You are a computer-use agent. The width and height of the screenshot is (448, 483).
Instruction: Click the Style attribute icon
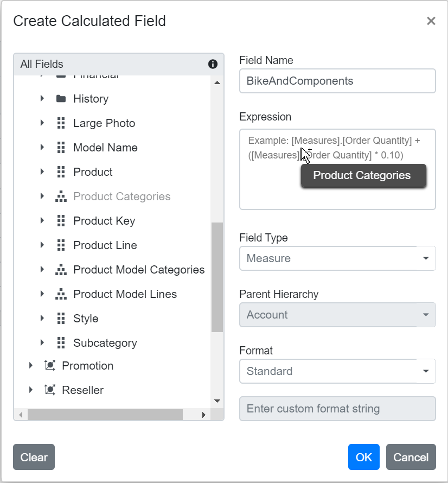61,319
